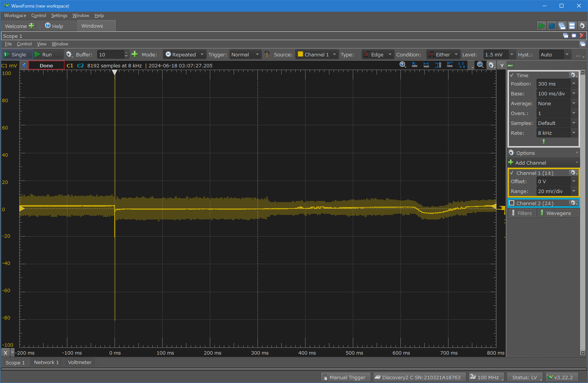This screenshot has width=588, height=383.
Task: Toggle C1 channel label above plot
Action: click(x=70, y=65)
